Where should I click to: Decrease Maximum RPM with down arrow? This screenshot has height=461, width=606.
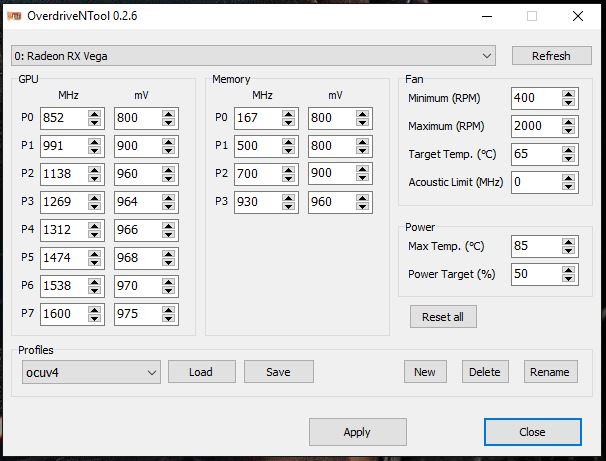pyautogui.click(x=569, y=131)
